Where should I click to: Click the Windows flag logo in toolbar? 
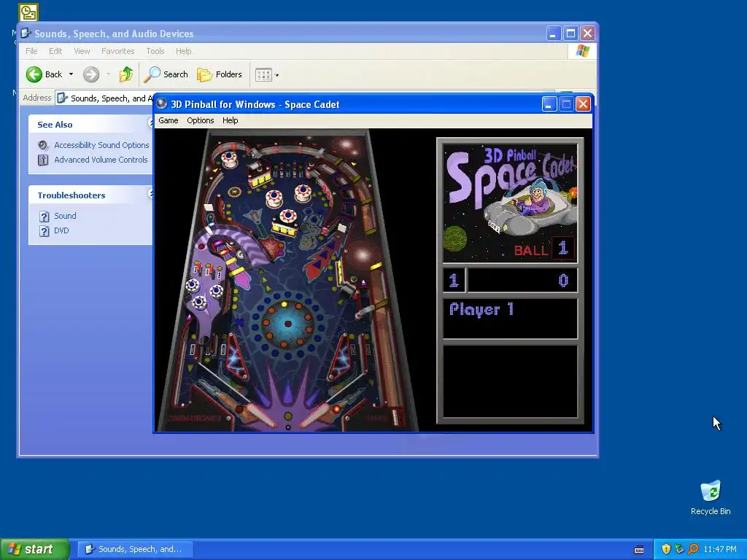point(582,51)
